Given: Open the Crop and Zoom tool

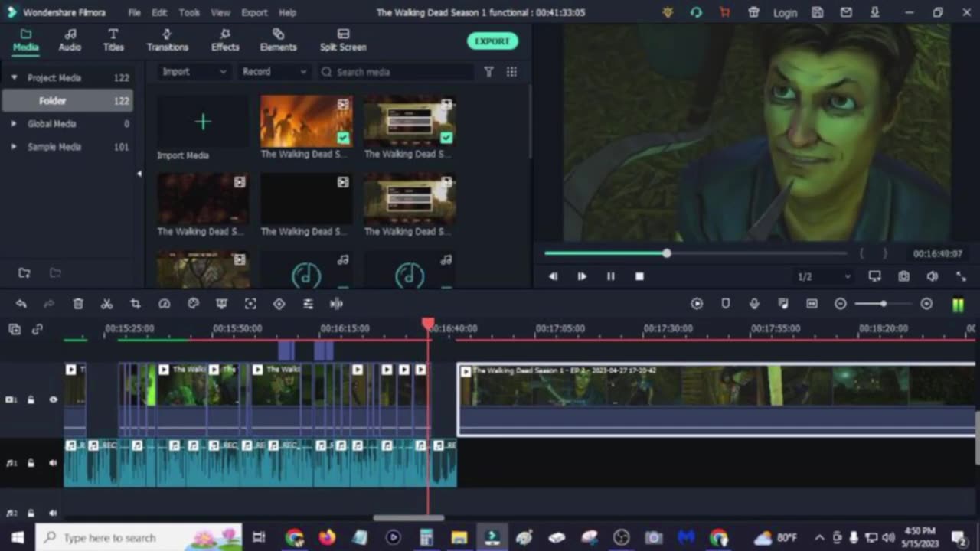Looking at the screenshot, I should 136,304.
